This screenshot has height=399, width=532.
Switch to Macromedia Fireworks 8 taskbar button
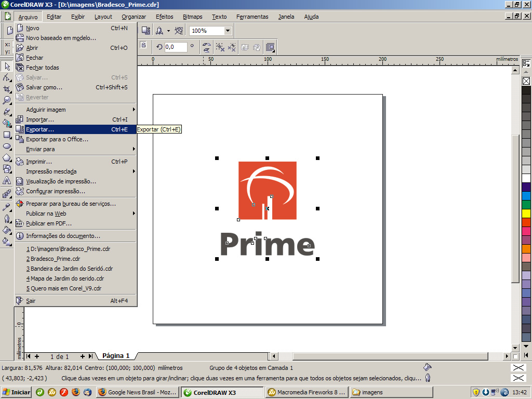[x=307, y=392]
